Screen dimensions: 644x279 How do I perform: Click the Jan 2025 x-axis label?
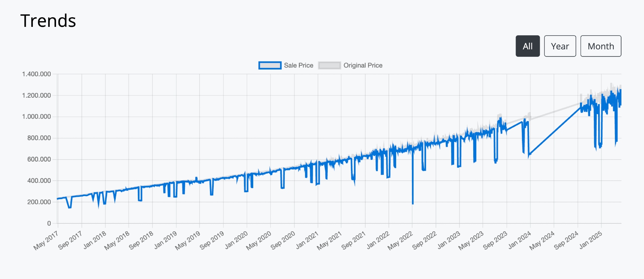point(590,240)
